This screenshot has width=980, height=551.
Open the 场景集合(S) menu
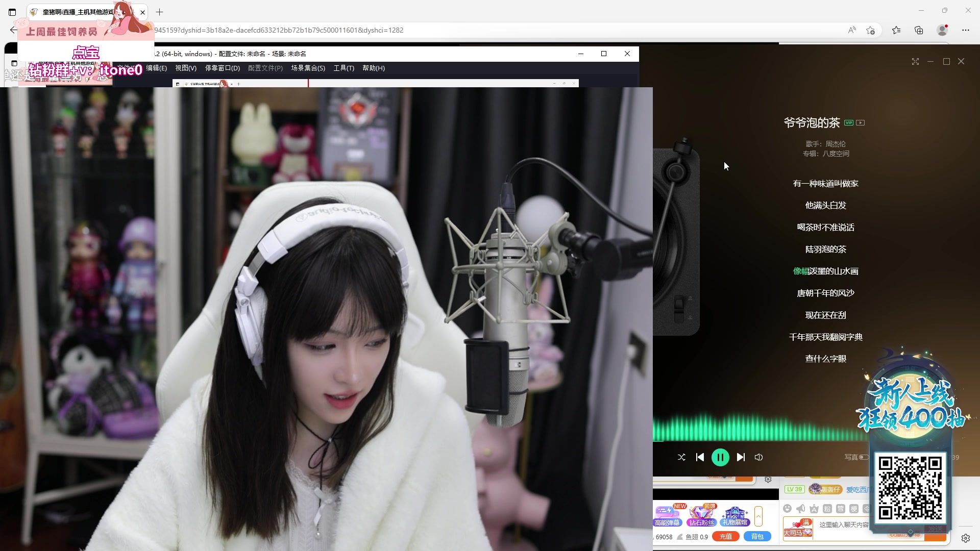(x=308, y=68)
